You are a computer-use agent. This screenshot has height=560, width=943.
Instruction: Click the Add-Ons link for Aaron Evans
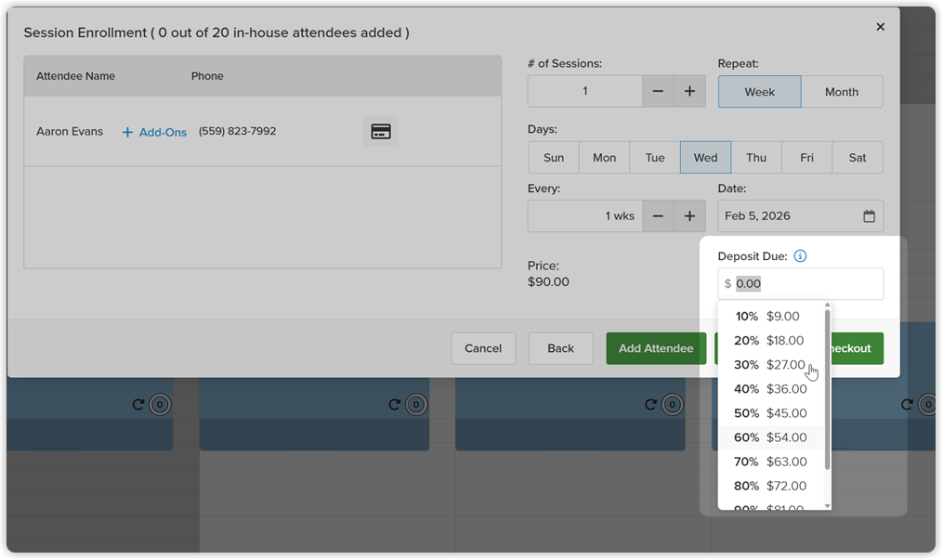(154, 132)
